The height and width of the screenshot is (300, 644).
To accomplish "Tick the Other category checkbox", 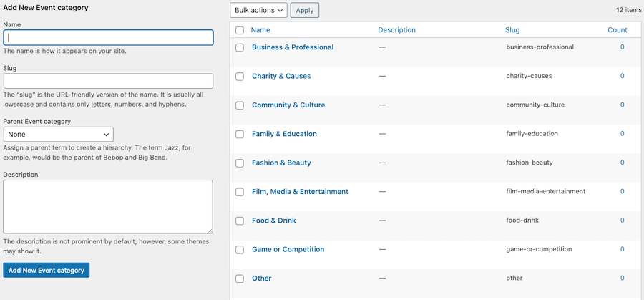I will (240, 279).
